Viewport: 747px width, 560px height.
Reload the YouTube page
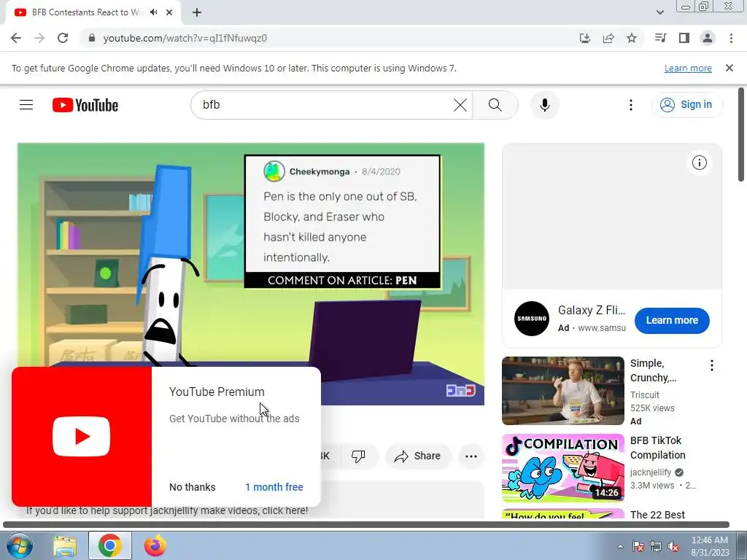pos(63,38)
